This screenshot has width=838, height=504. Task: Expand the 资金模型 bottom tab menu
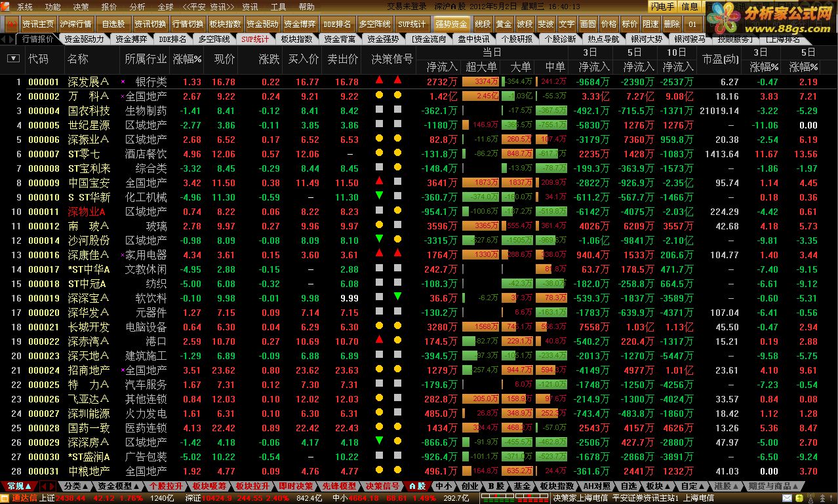(119, 486)
